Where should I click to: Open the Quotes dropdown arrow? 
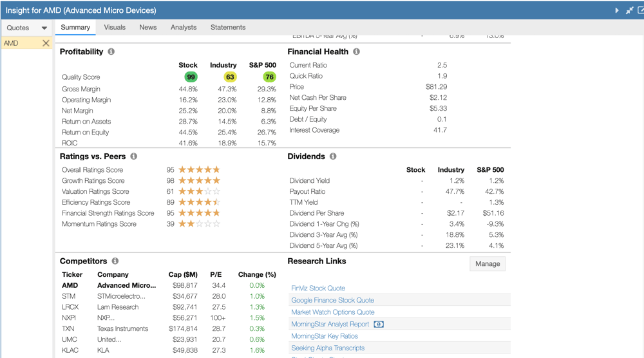pyautogui.click(x=44, y=28)
